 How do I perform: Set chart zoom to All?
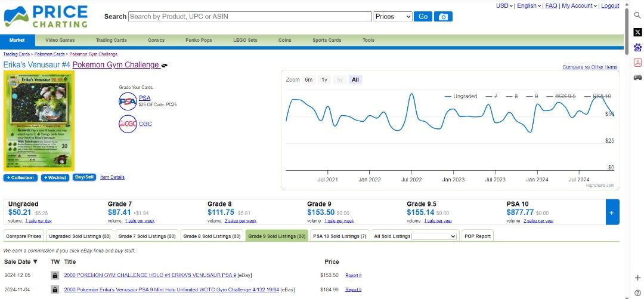[x=355, y=80]
